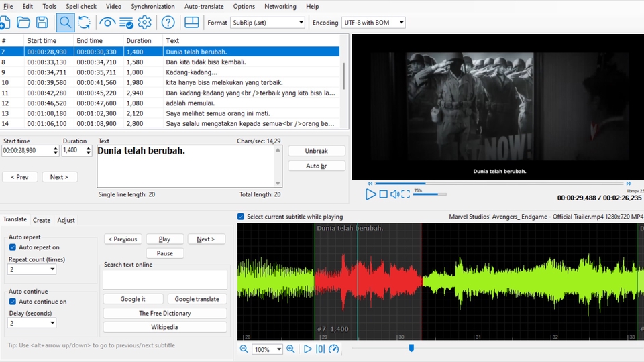The height and width of the screenshot is (362, 644).
Task: Click the Google translate button
Action: click(x=197, y=299)
